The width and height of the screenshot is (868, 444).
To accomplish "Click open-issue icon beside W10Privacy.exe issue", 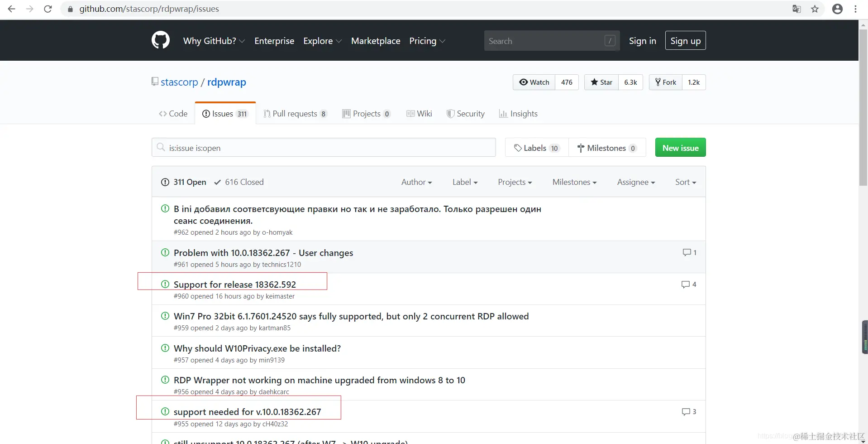I will pyautogui.click(x=165, y=348).
